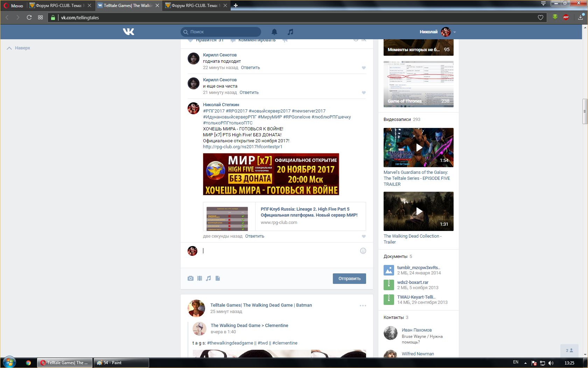This screenshot has width=588, height=368.
Task: Open the Game of Thrones album thumbnail
Action: point(419,84)
